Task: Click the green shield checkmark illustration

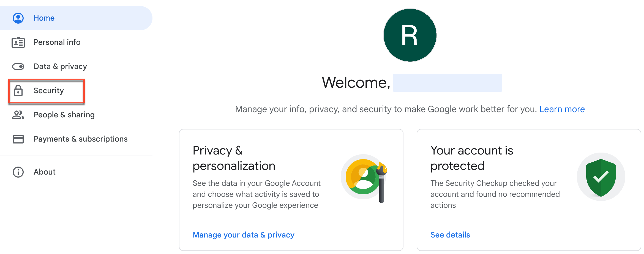Action: pyautogui.click(x=601, y=177)
